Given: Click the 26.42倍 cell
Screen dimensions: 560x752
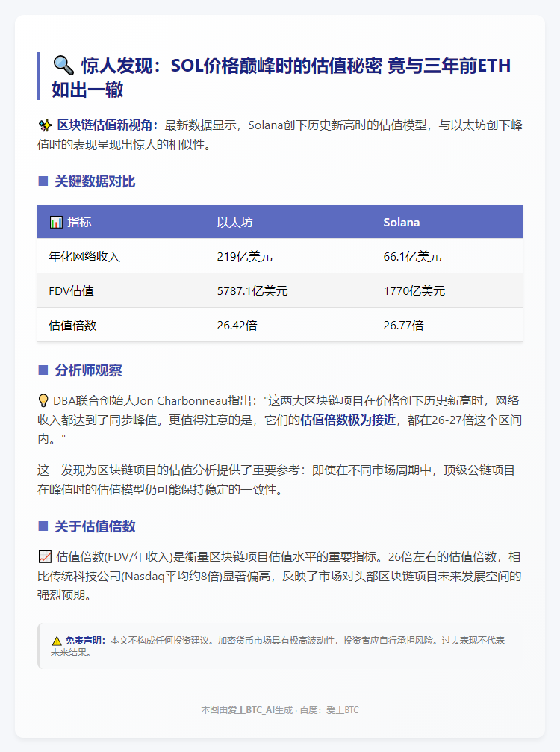Looking at the screenshot, I should tap(237, 325).
